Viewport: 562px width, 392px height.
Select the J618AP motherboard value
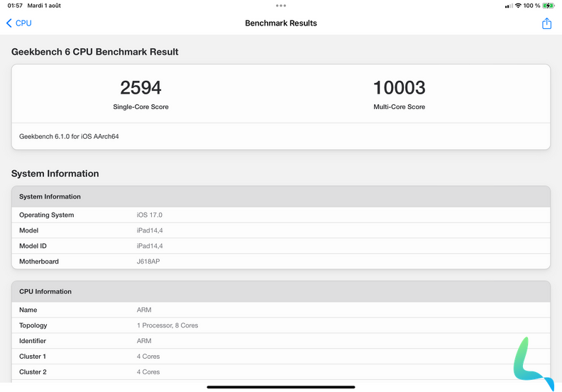tap(148, 262)
